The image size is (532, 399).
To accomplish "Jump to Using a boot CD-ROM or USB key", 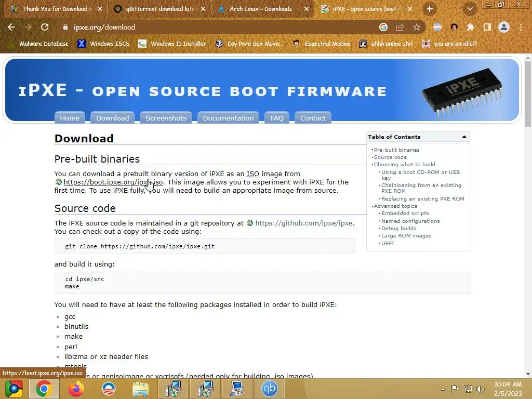I will pos(420,175).
